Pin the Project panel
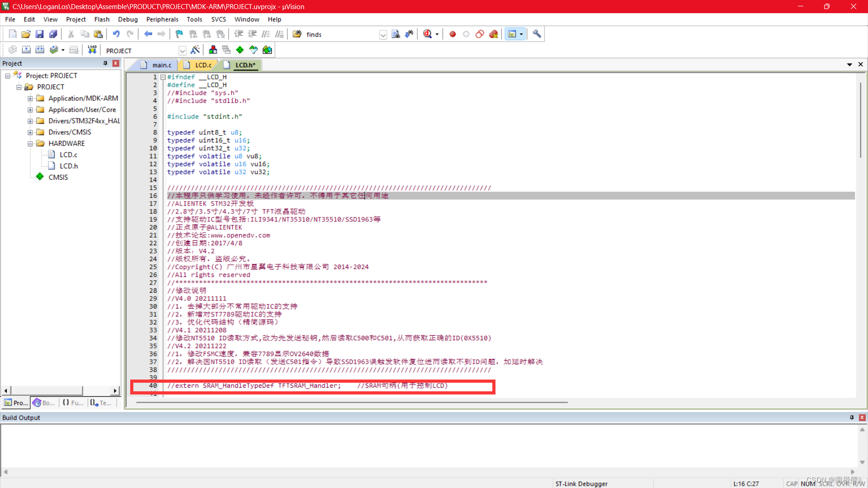868x488 pixels. [105, 63]
